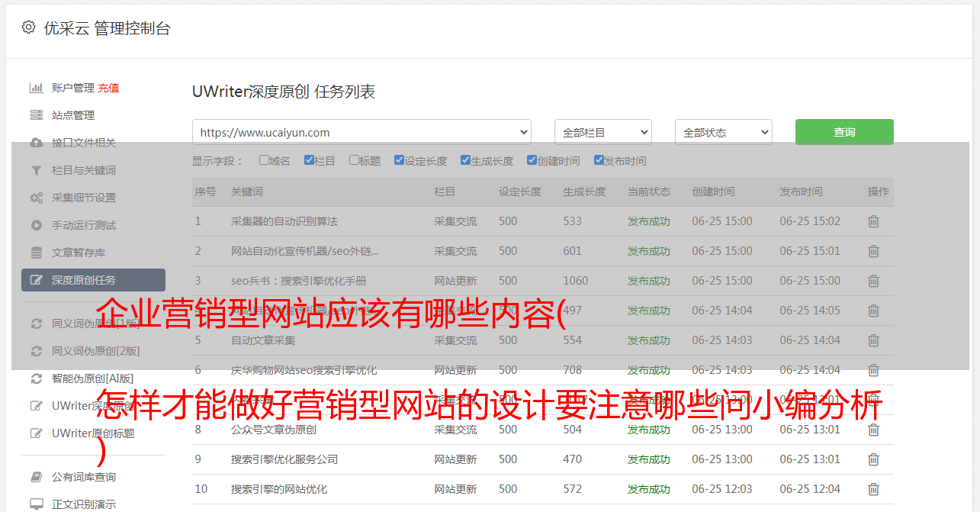Delete the row 4 task created 06-25 14:04
Screen dimensions: 980x512
[874, 311]
